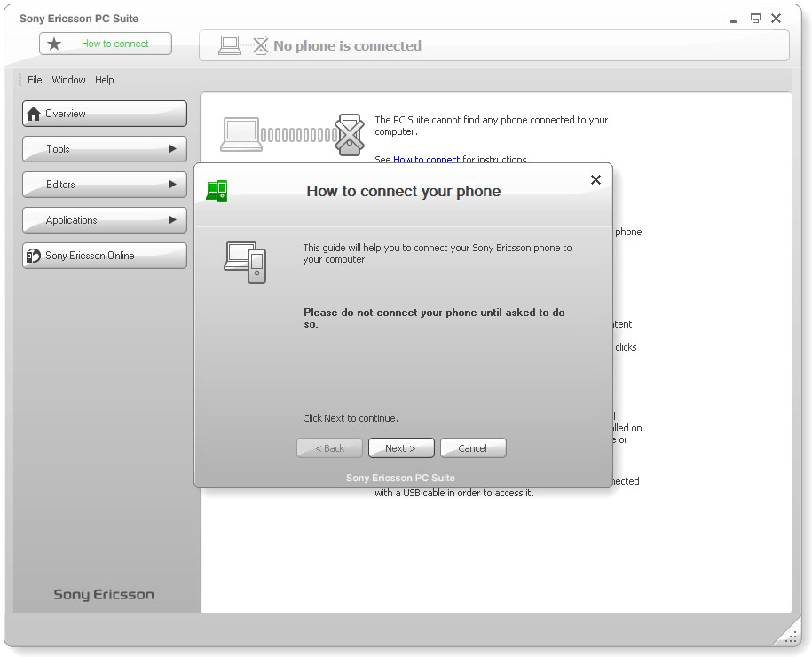Close the How to connect dialog

tap(595, 180)
